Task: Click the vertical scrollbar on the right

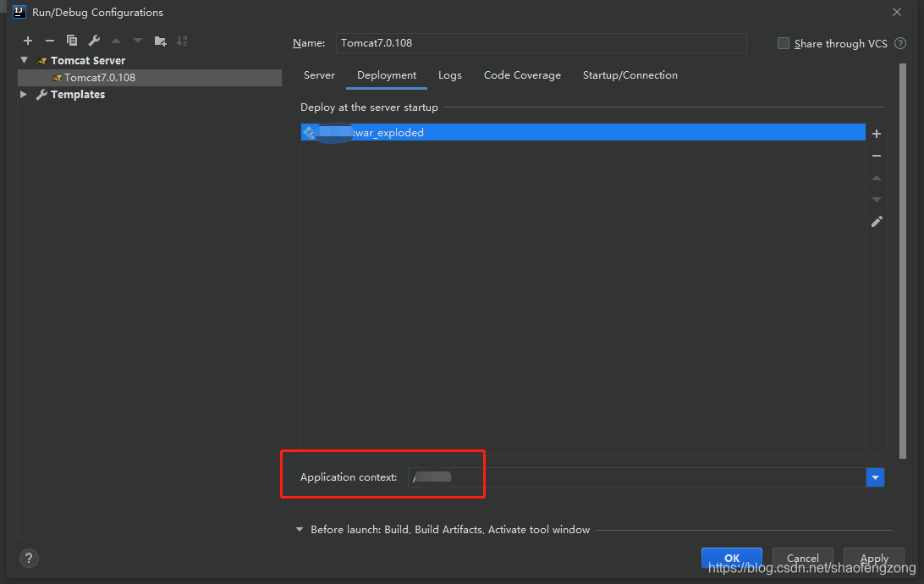Action: coord(903,261)
